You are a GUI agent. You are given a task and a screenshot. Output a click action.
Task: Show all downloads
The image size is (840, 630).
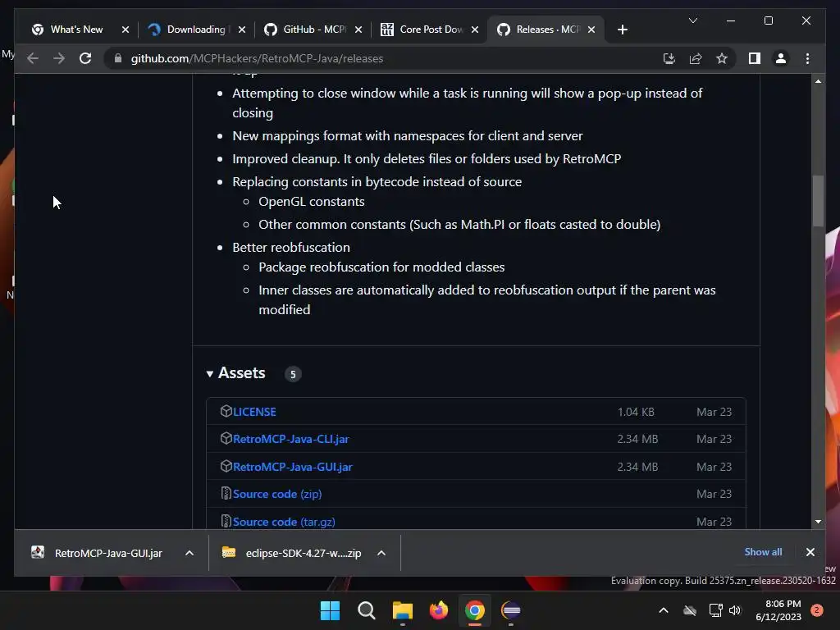(x=763, y=552)
